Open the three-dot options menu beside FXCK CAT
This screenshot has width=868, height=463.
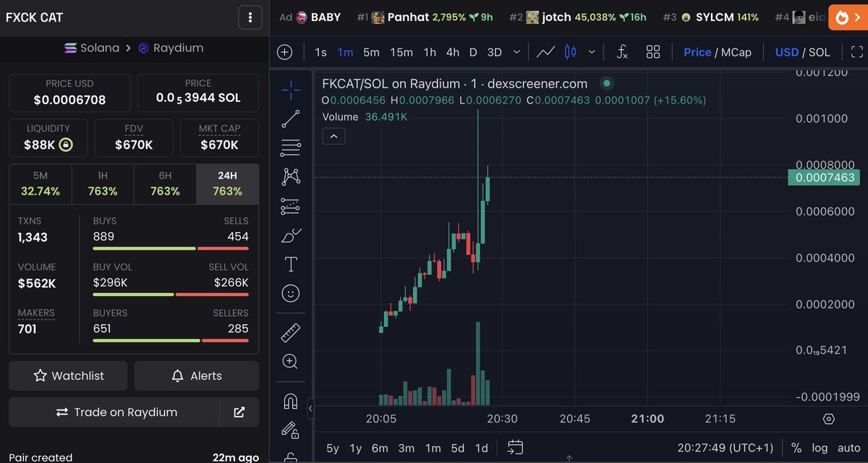point(250,17)
